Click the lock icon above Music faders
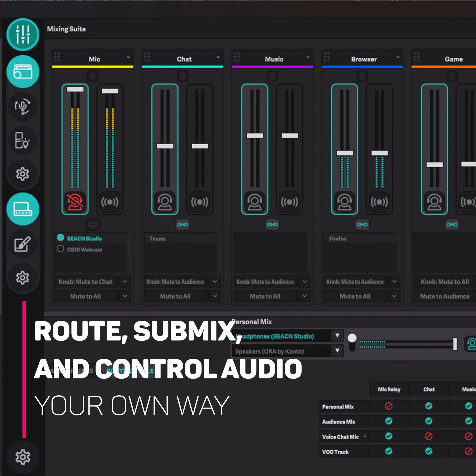Screen dimensions: 476x476 click(x=272, y=76)
